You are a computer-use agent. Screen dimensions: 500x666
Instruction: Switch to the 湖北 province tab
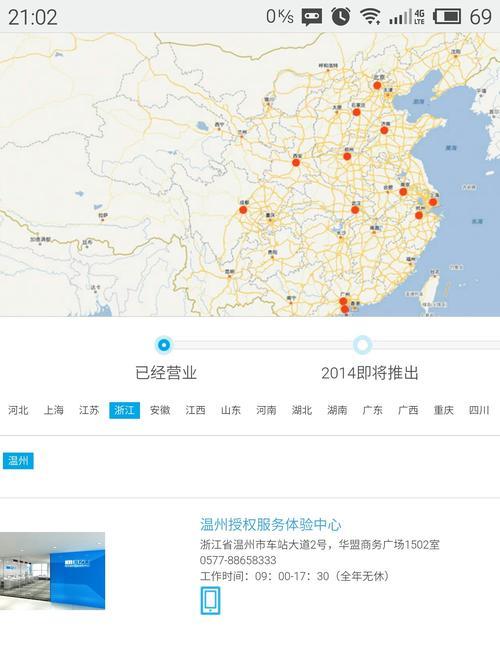pos(302,410)
